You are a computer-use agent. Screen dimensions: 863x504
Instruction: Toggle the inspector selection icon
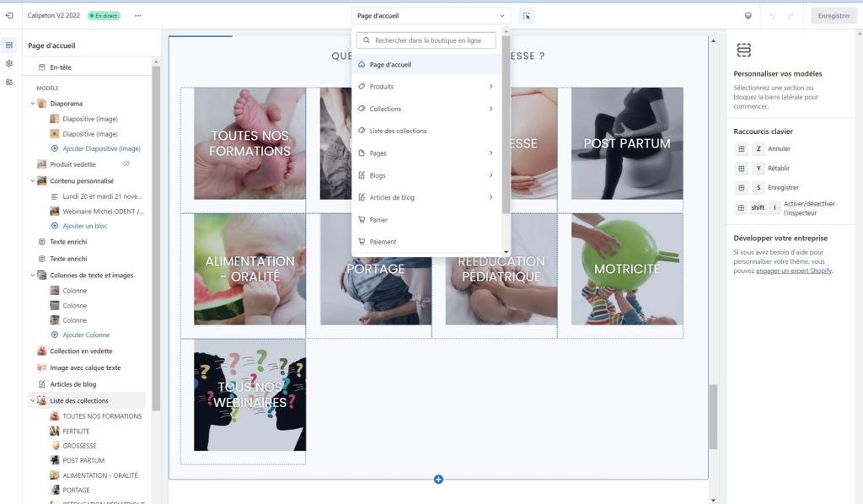pos(526,15)
